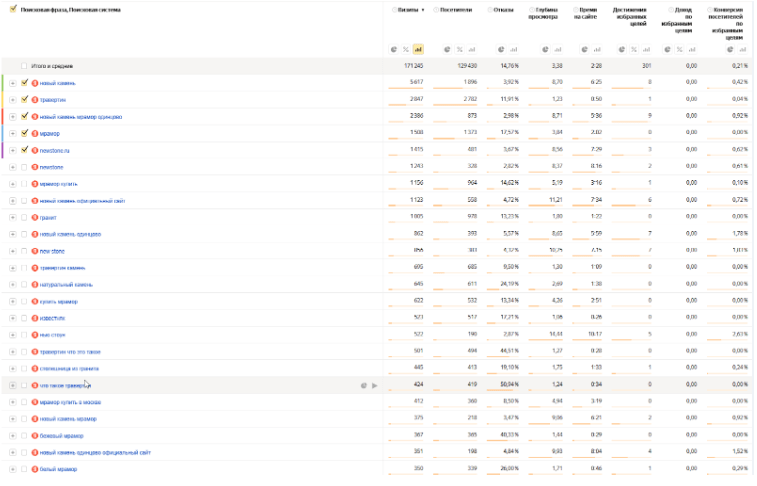The height and width of the screenshot is (486, 757).
Task: Open the натуральный камень phrase link
Action: pyautogui.click(x=66, y=285)
